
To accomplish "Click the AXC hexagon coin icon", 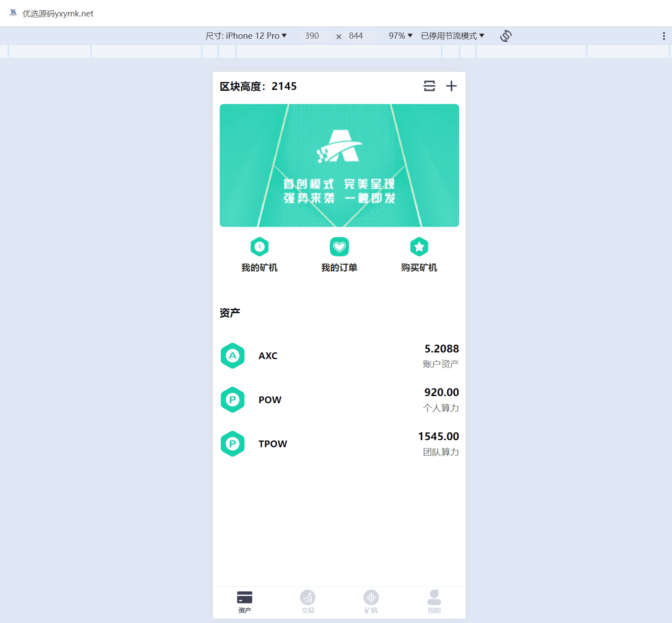I will 233,356.
